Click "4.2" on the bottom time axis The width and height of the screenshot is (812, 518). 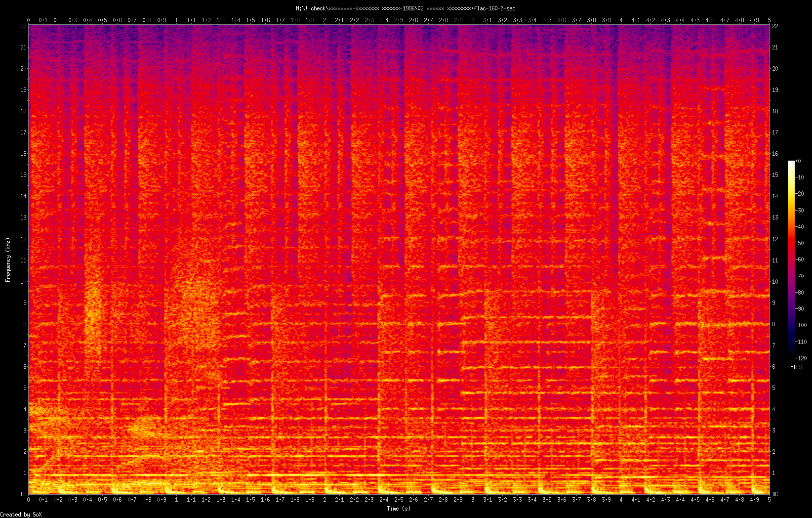[651, 500]
